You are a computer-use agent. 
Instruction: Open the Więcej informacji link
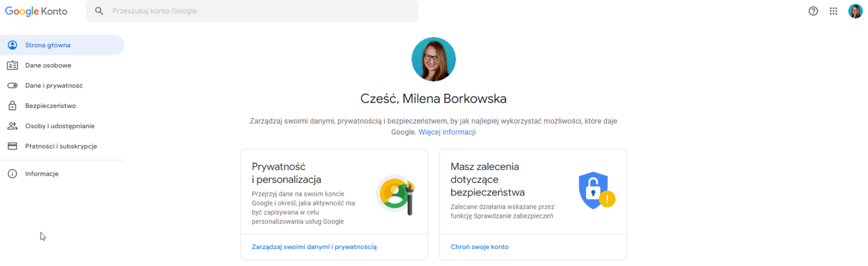(447, 132)
